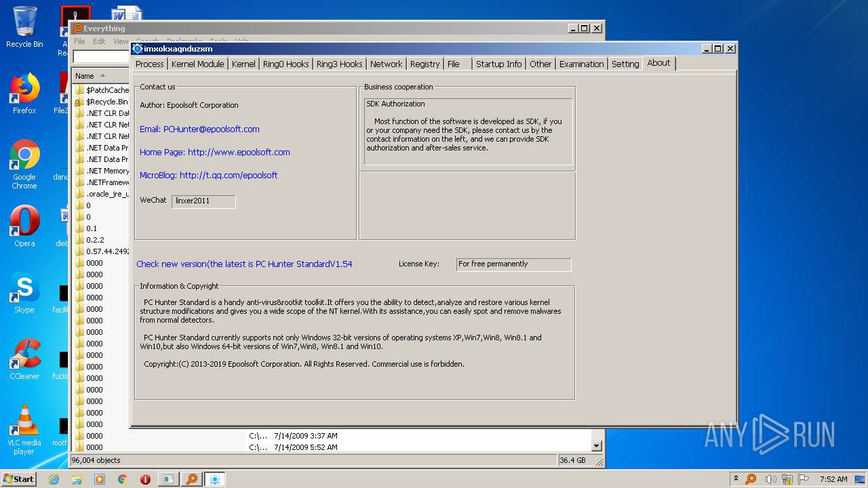Click the clock showing 7:52 AM
The width and height of the screenshot is (868, 488).
pos(833,479)
